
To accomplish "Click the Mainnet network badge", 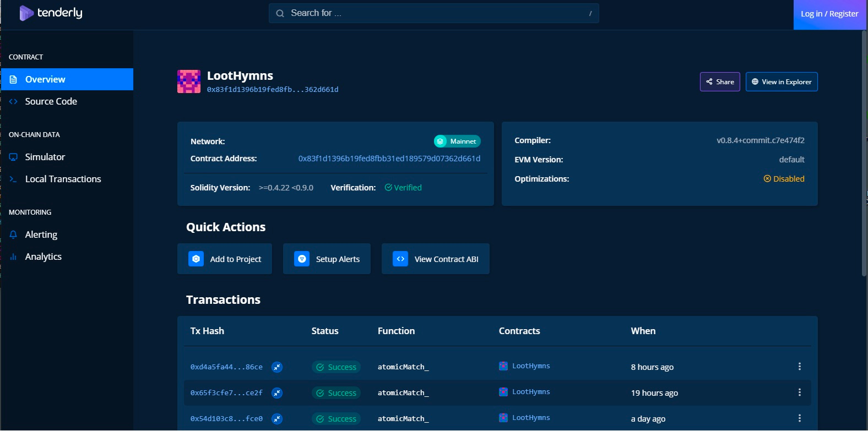I will pos(457,141).
